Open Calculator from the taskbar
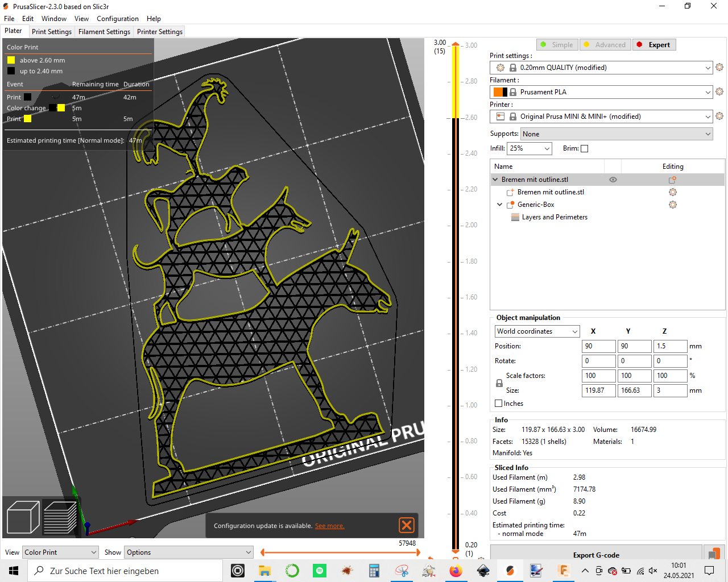 (x=374, y=571)
